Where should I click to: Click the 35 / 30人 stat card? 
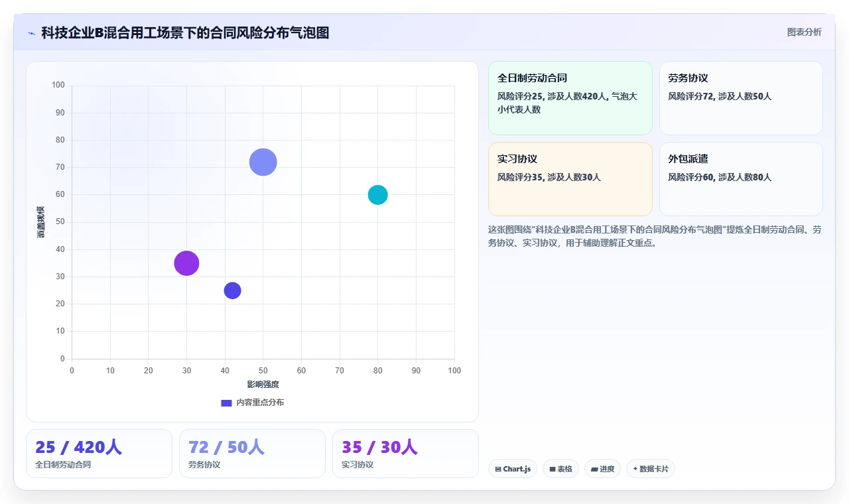click(405, 454)
